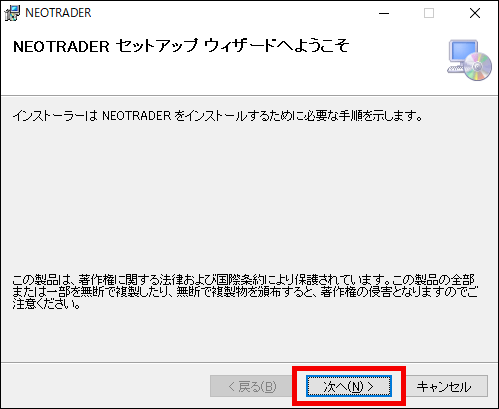This screenshot has width=499, height=409.
Task: Abort the installation with キャンセル
Action: 444,386
